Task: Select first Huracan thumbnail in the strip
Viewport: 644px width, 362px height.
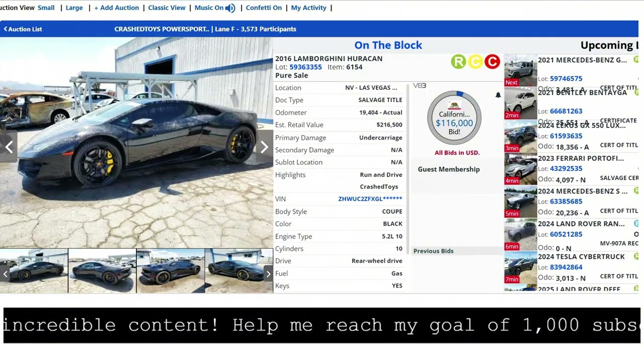Action: point(34,270)
